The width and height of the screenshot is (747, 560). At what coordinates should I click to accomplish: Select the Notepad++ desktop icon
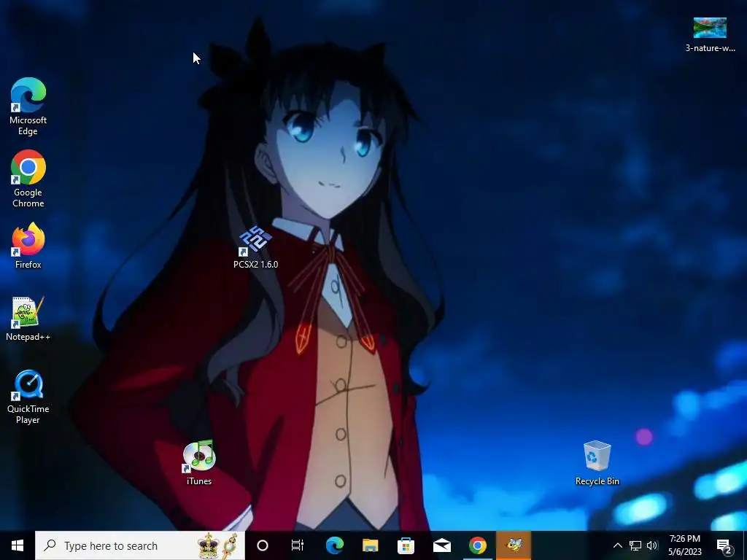28,319
